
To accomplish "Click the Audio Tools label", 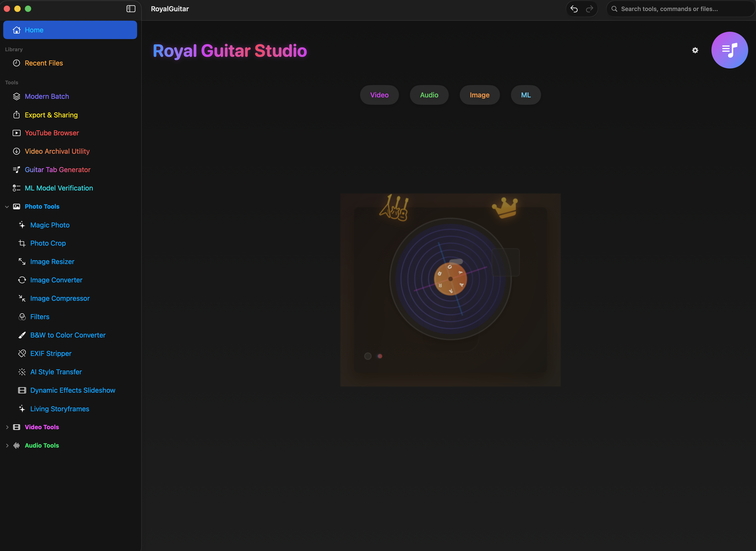I will click(x=42, y=445).
